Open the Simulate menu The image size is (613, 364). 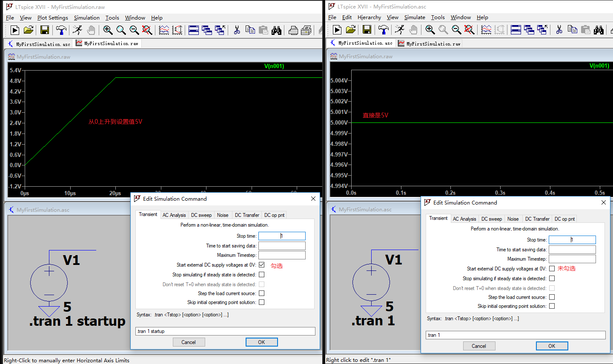[x=415, y=17]
